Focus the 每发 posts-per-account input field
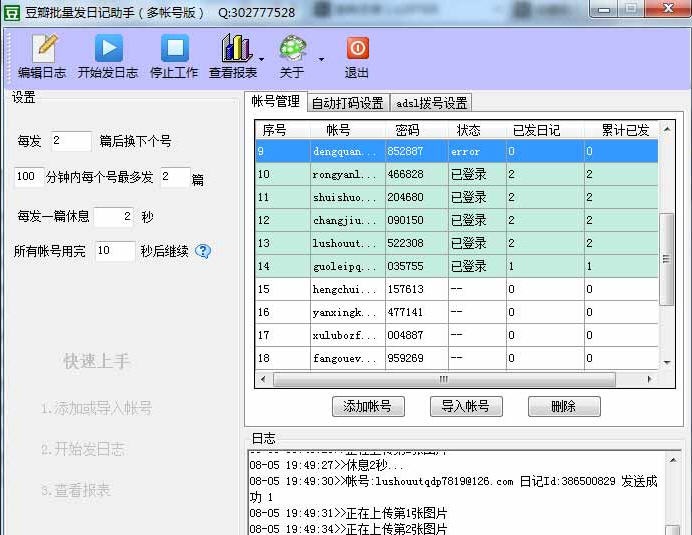This screenshot has height=535, width=692. (71, 141)
